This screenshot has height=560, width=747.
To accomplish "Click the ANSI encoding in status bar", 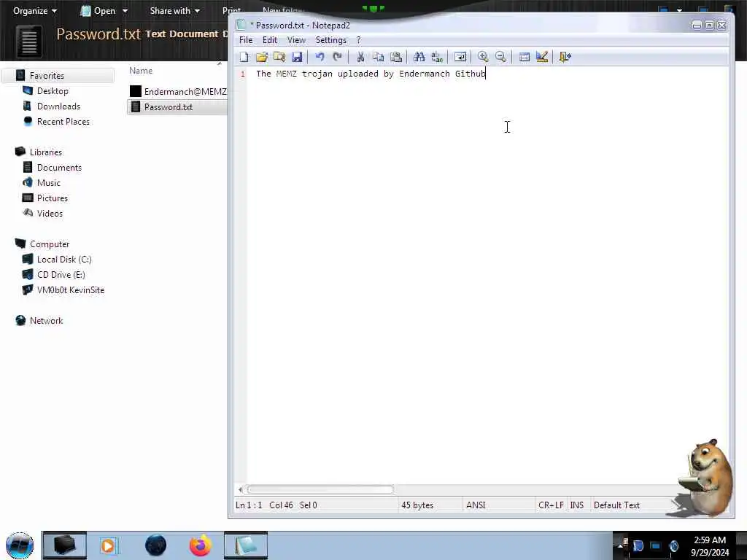I will tap(476, 505).
